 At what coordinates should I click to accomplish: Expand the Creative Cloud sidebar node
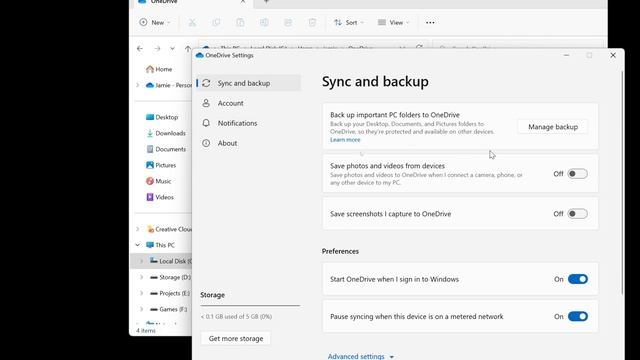point(138,229)
